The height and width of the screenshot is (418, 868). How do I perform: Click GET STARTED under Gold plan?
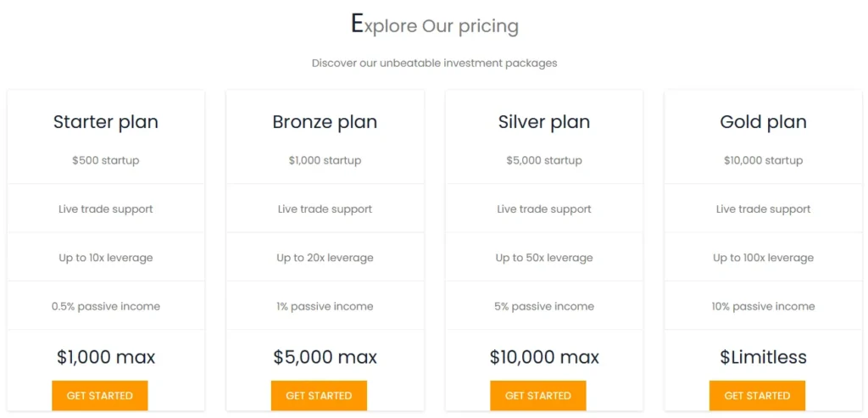click(757, 395)
